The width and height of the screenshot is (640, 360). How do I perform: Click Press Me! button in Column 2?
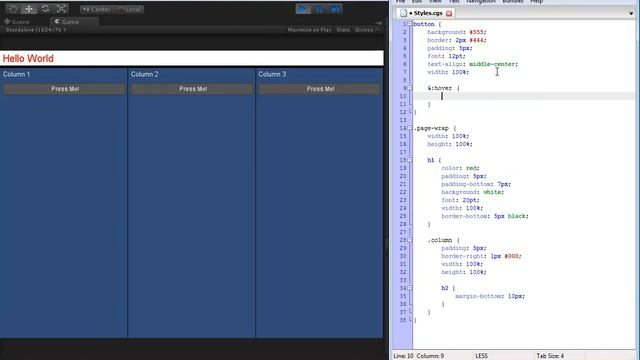point(192,89)
